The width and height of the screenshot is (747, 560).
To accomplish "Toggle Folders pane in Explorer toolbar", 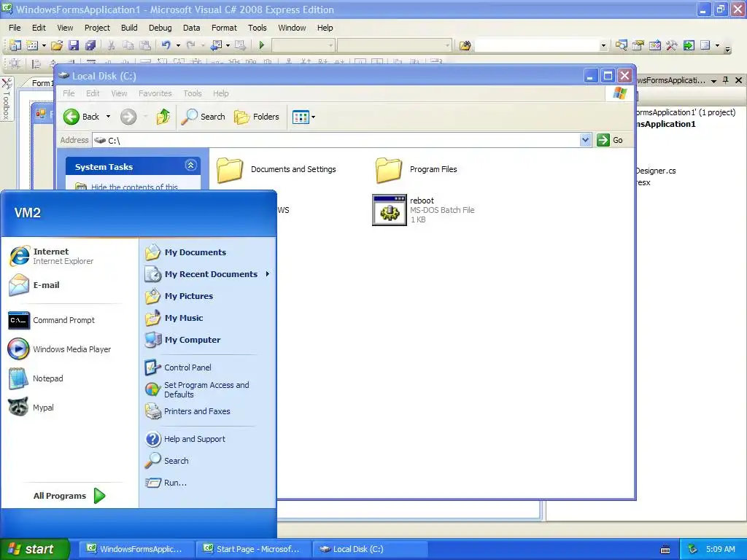I will [256, 117].
